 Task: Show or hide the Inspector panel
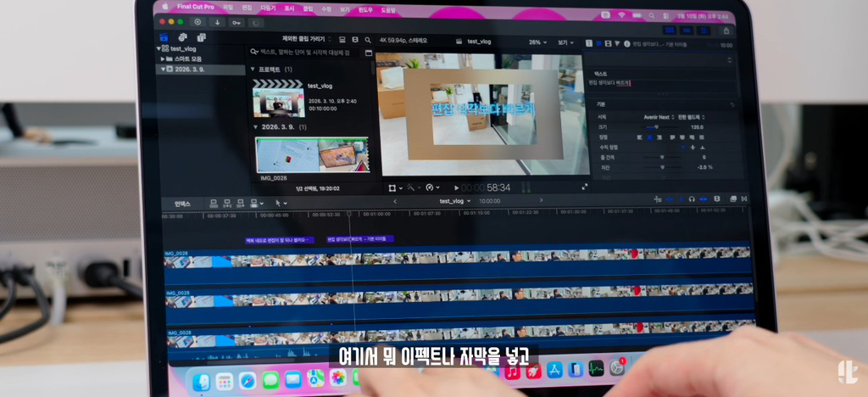[704, 31]
